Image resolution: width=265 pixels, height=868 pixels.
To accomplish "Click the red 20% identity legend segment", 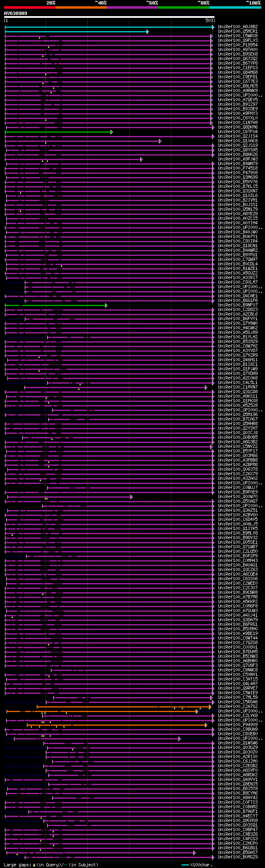I will click(30, 7).
